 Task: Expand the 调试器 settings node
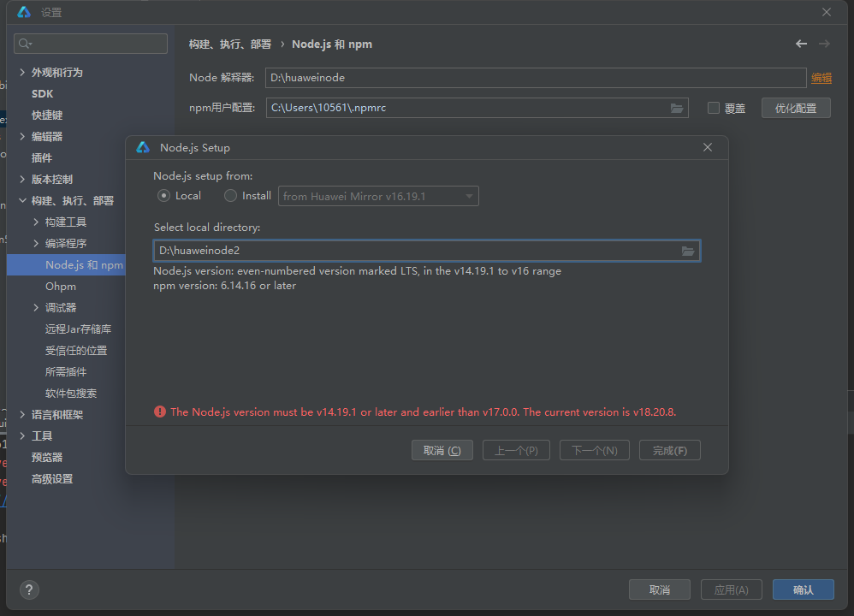click(36, 308)
